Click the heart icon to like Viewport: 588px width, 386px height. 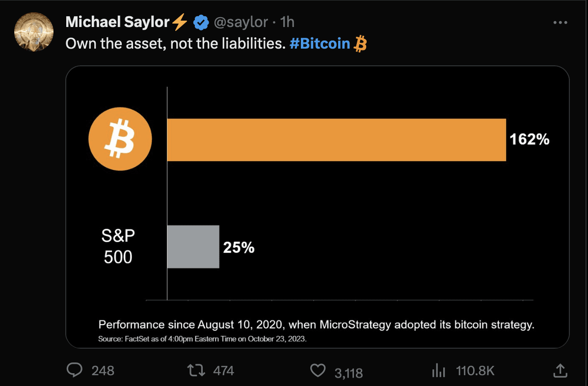point(318,371)
